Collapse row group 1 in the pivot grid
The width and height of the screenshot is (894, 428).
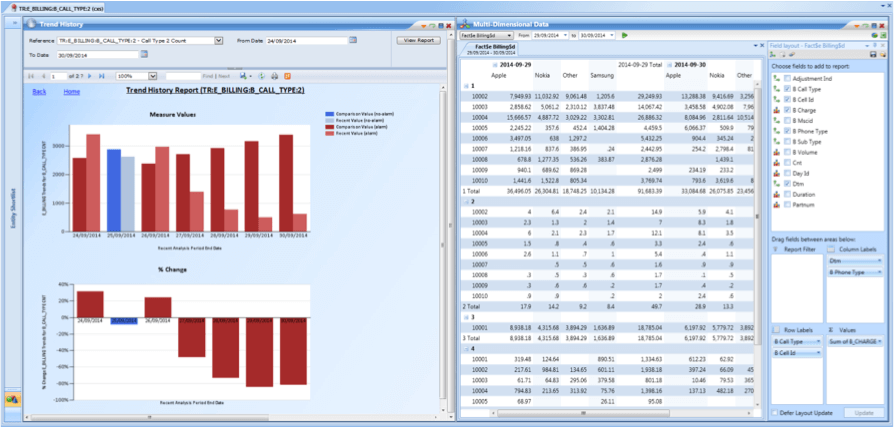tap(466, 85)
